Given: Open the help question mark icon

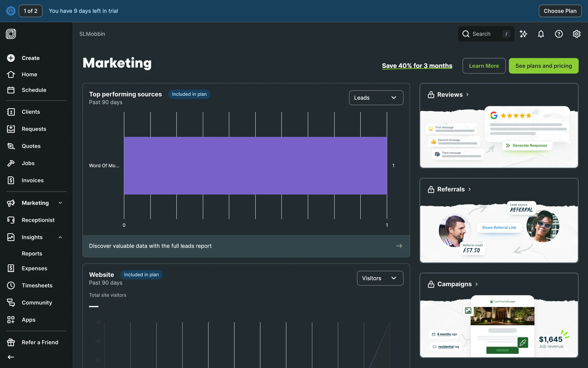Looking at the screenshot, I should point(559,34).
